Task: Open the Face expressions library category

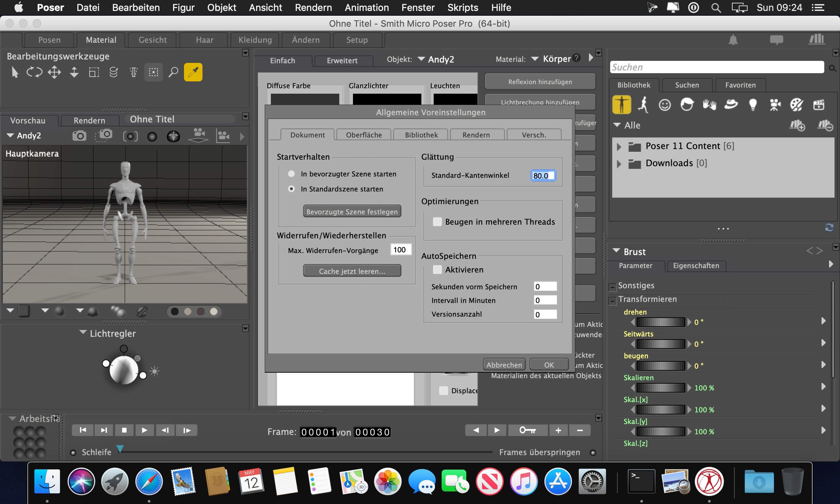Action: coord(665,105)
